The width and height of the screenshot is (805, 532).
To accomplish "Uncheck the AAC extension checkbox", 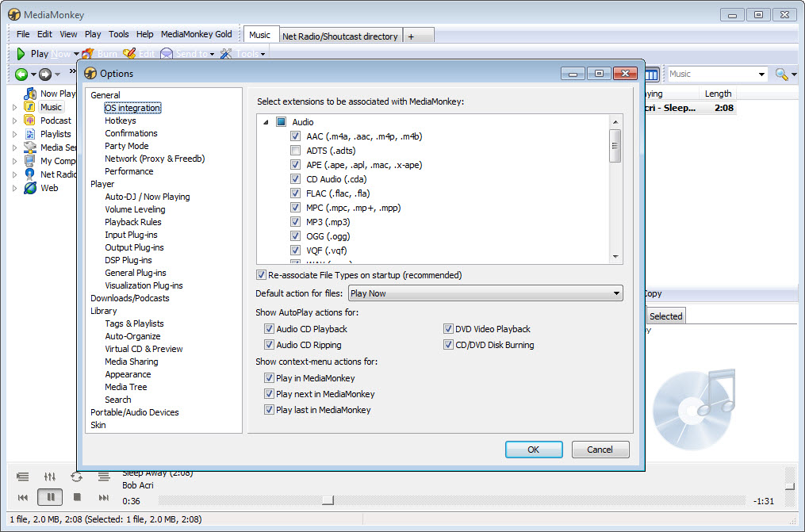I will (x=295, y=136).
